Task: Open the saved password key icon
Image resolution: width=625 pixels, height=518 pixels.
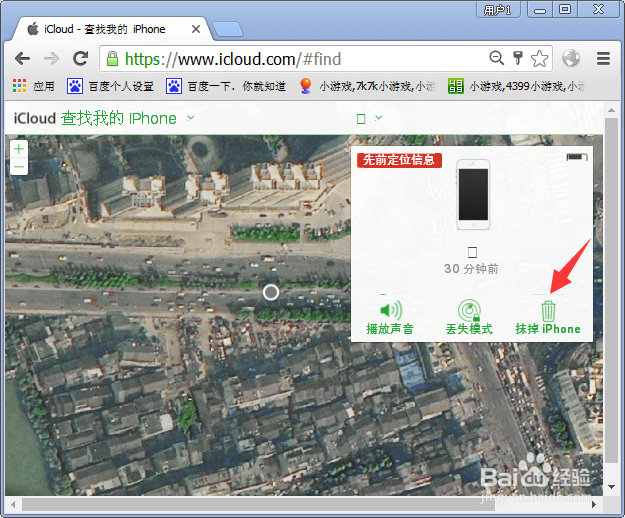Action: point(518,58)
